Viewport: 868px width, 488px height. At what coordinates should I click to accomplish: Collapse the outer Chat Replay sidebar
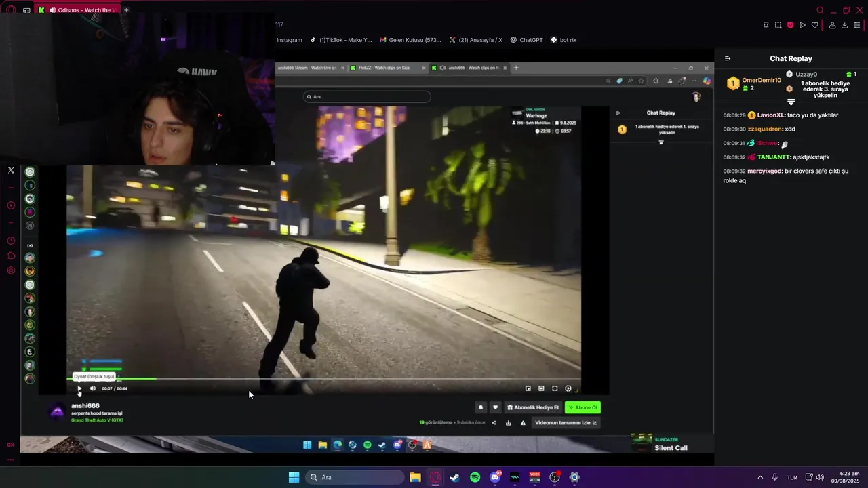point(728,59)
